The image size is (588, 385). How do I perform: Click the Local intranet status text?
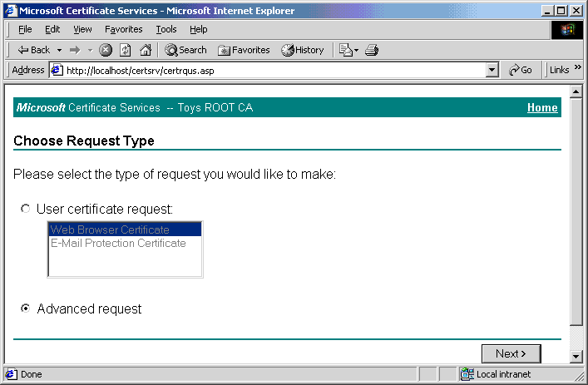503,374
